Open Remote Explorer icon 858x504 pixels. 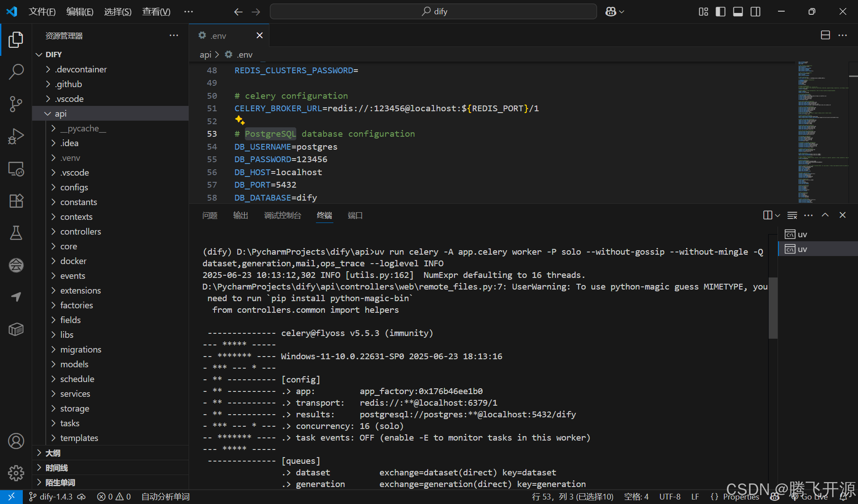pos(16,169)
